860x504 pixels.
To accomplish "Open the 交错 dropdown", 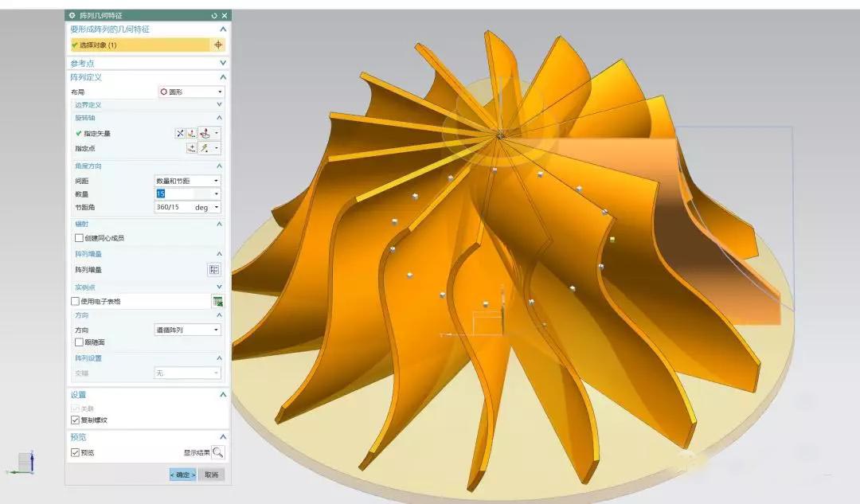I will [187, 373].
